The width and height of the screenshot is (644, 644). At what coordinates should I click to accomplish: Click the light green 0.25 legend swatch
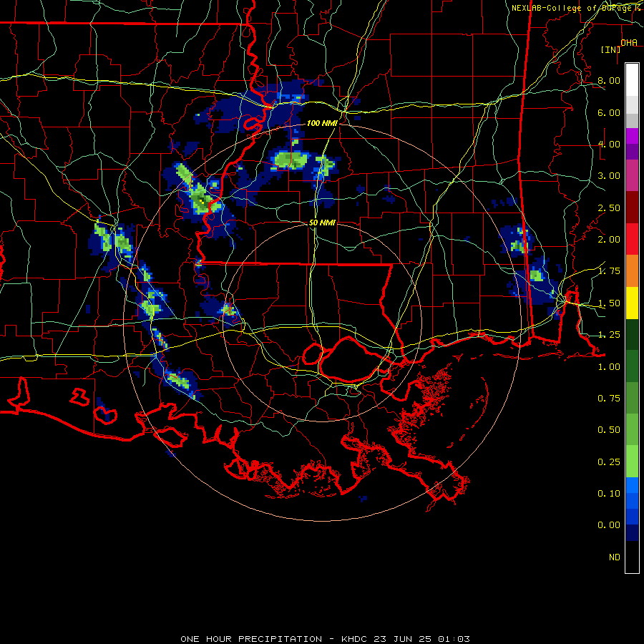(632, 462)
